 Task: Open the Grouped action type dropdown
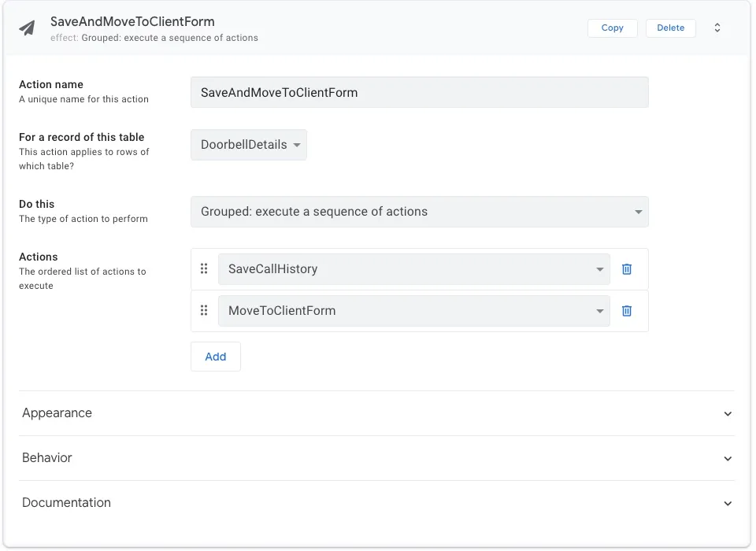tap(419, 212)
